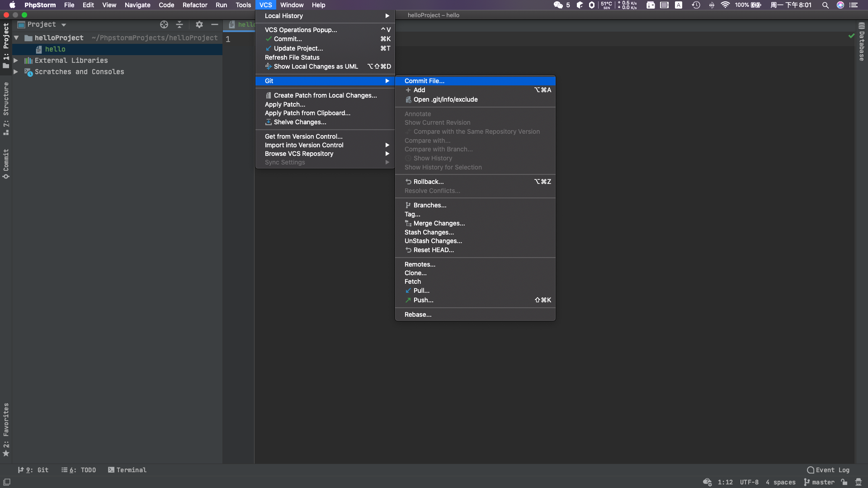Screen dimensions: 868x488
Task: Expand Scratches and Consoles node
Action: (15, 72)
